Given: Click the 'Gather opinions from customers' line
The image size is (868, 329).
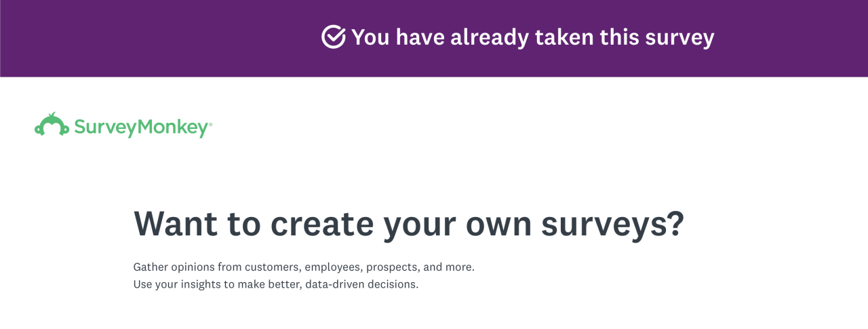Looking at the screenshot, I should coord(304,267).
